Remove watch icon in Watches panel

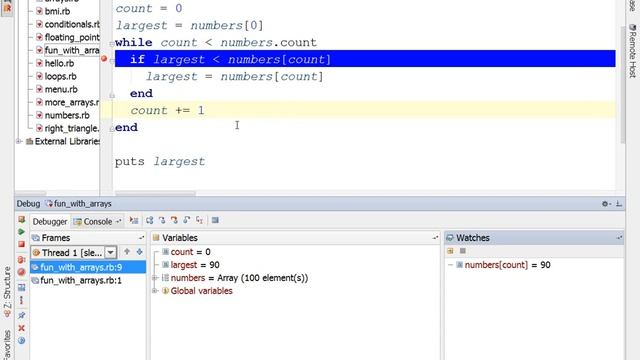(462, 251)
